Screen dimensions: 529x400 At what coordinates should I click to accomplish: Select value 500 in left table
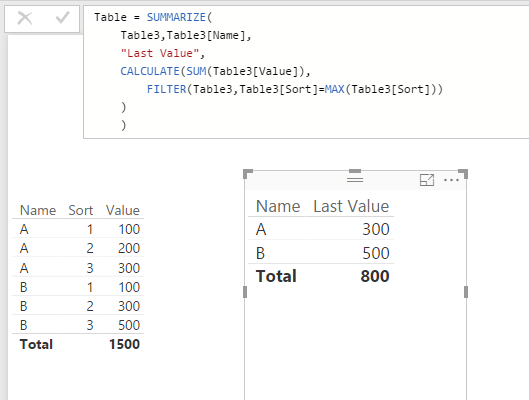[129, 325]
